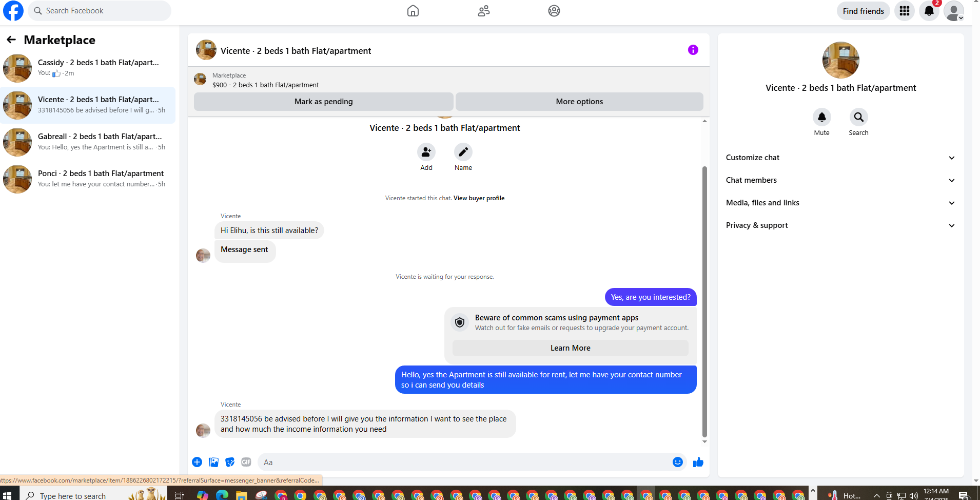This screenshot has height=500, width=980.
Task: Expand Privacy & support section
Action: pyautogui.click(x=840, y=225)
